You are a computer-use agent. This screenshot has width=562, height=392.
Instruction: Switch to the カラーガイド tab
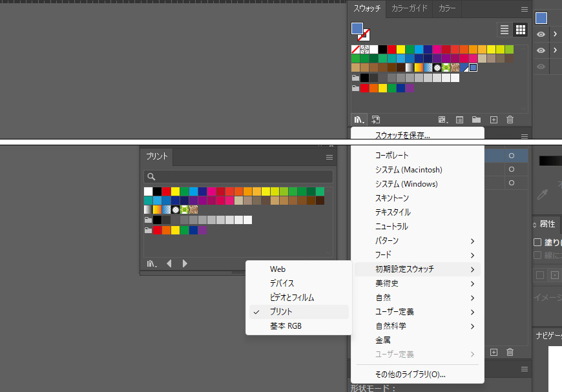click(x=410, y=8)
